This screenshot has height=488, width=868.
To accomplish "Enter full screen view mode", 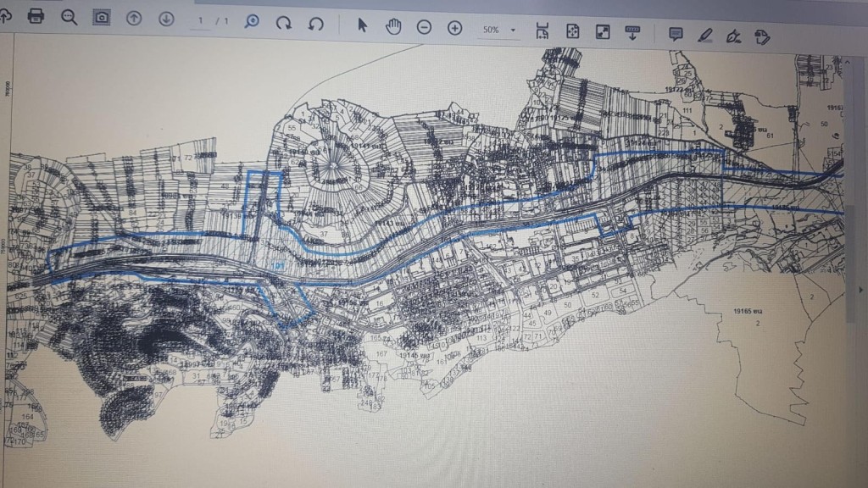I will (603, 32).
